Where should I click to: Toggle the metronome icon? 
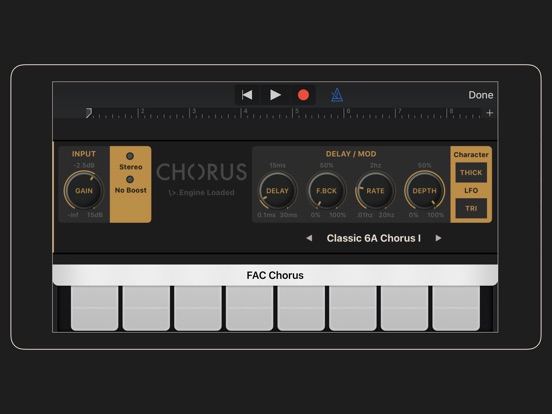337,95
